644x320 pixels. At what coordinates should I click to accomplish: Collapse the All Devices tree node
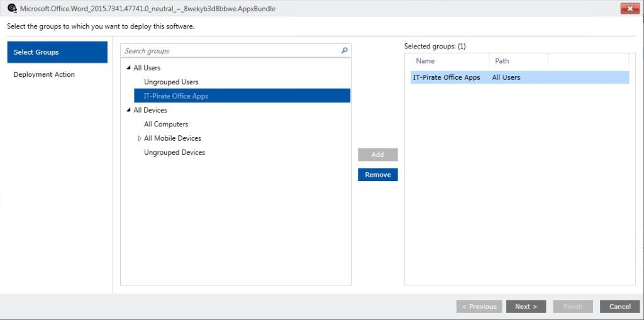click(128, 110)
